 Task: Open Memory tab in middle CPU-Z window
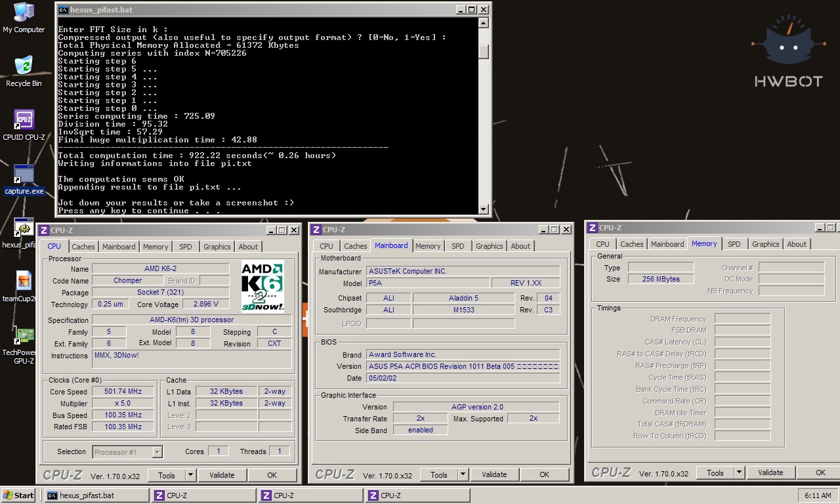(428, 246)
